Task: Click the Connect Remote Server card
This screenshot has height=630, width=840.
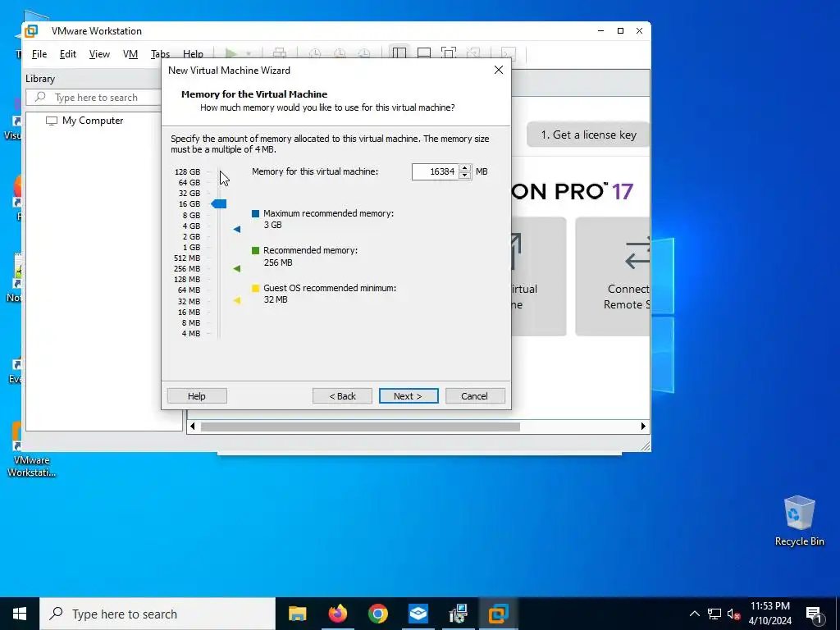Action: [612, 276]
